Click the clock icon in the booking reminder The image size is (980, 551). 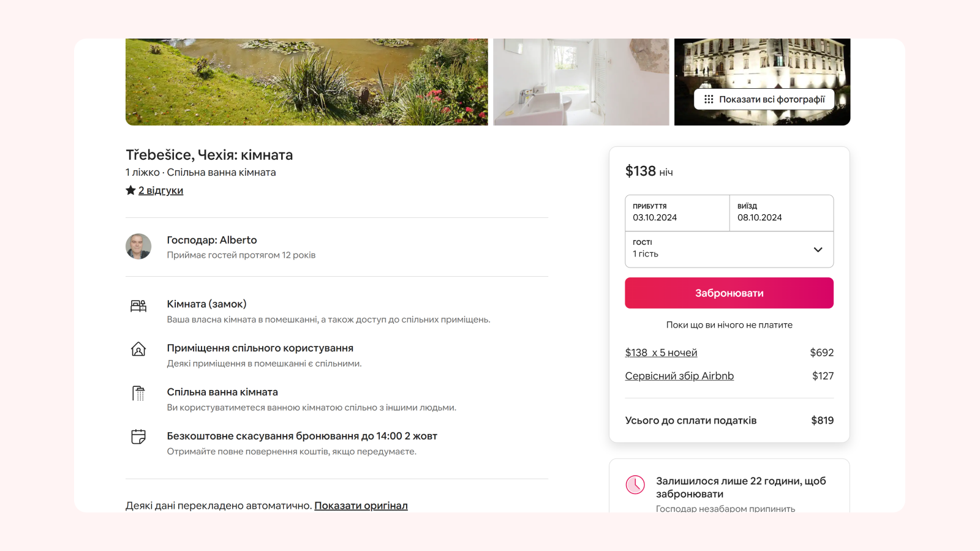[635, 484]
